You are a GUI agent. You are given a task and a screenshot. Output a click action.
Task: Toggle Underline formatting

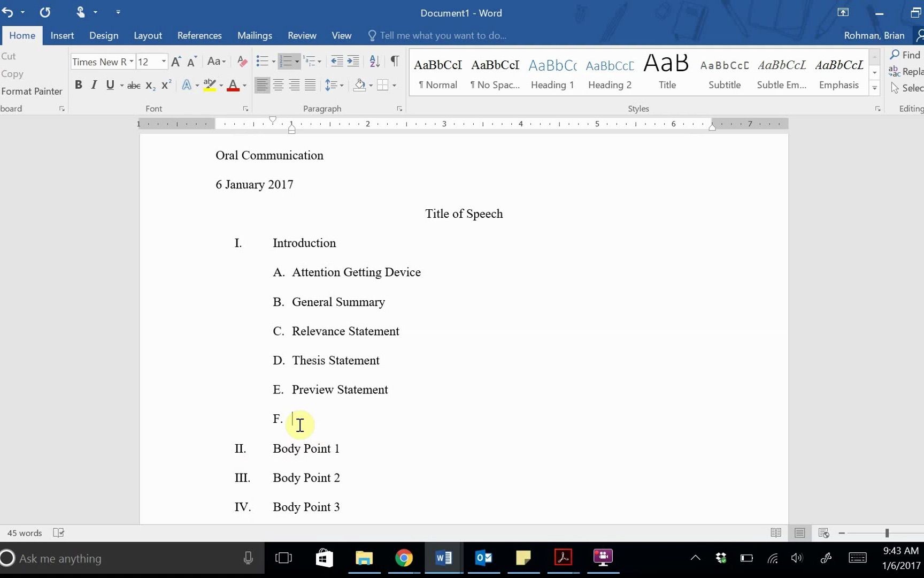pyautogui.click(x=110, y=85)
